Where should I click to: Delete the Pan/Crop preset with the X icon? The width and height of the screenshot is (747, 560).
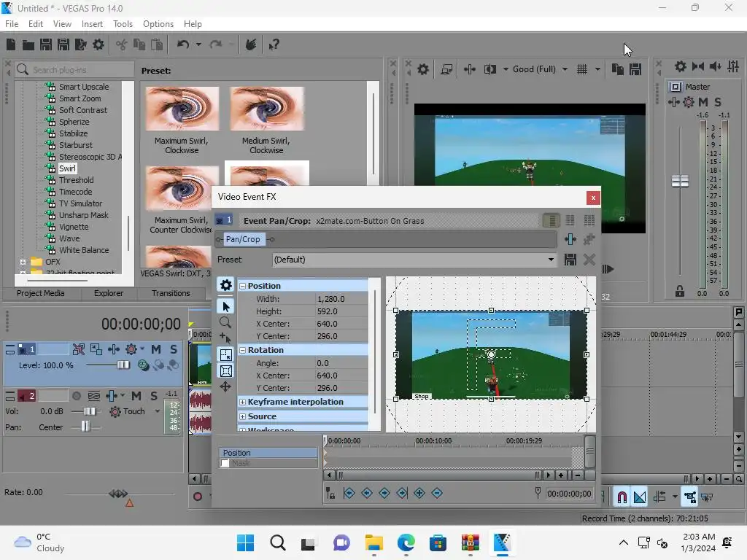click(589, 260)
